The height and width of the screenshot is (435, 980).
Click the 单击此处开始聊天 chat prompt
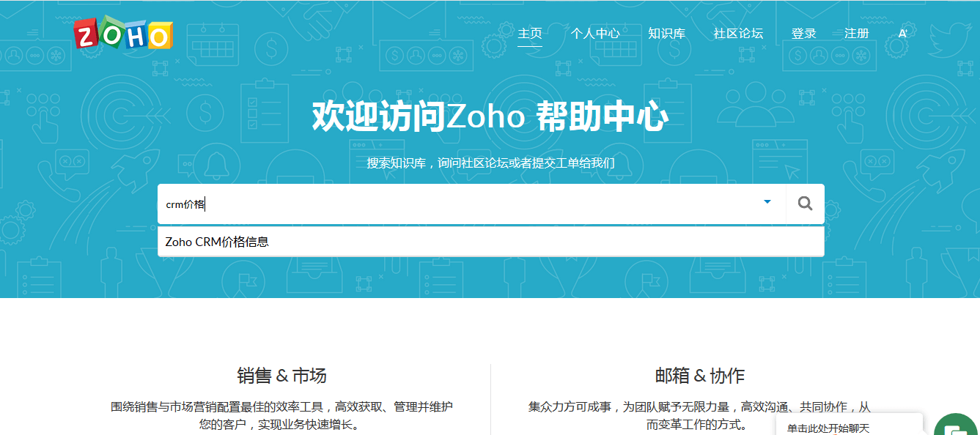point(828,428)
